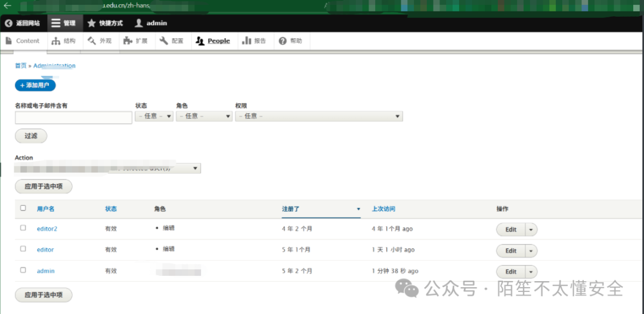Screen dimensions: 644x314
Task: Open the 权限 filter dropdown
Action: pos(318,116)
